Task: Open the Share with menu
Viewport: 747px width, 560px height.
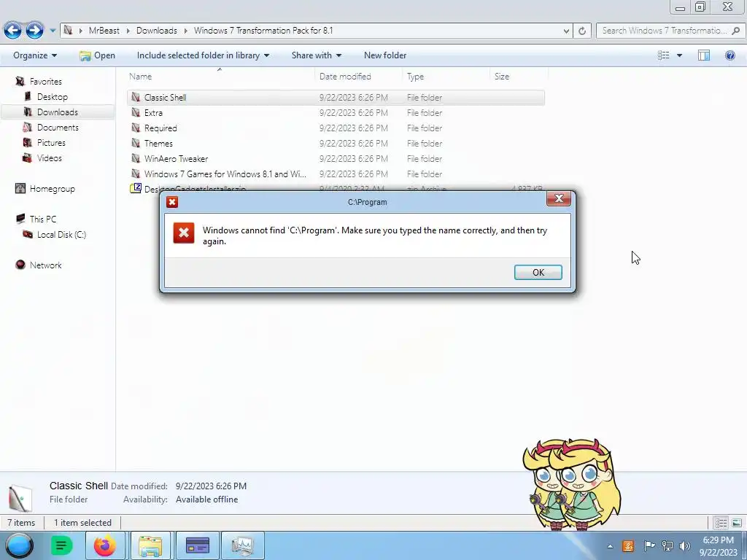Action: point(317,55)
